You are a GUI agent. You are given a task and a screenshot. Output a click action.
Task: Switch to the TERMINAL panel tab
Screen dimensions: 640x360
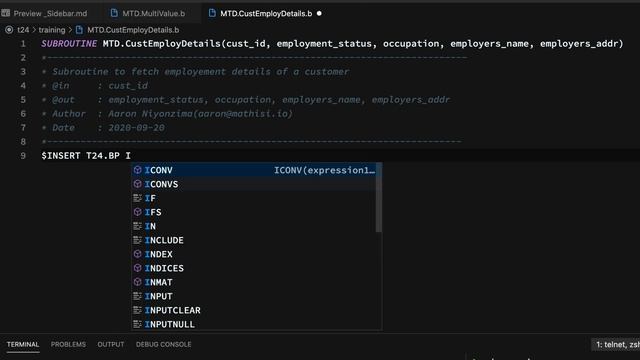[x=23, y=344]
